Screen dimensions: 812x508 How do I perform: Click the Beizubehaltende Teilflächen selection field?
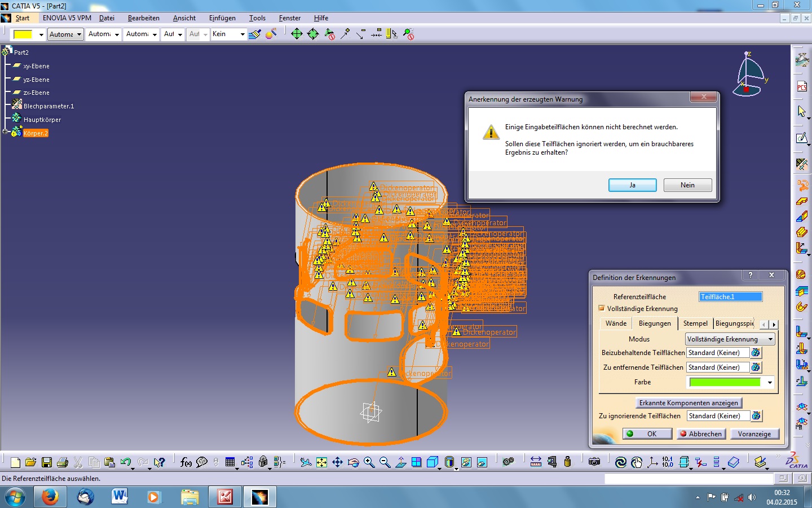click(718, 352)
